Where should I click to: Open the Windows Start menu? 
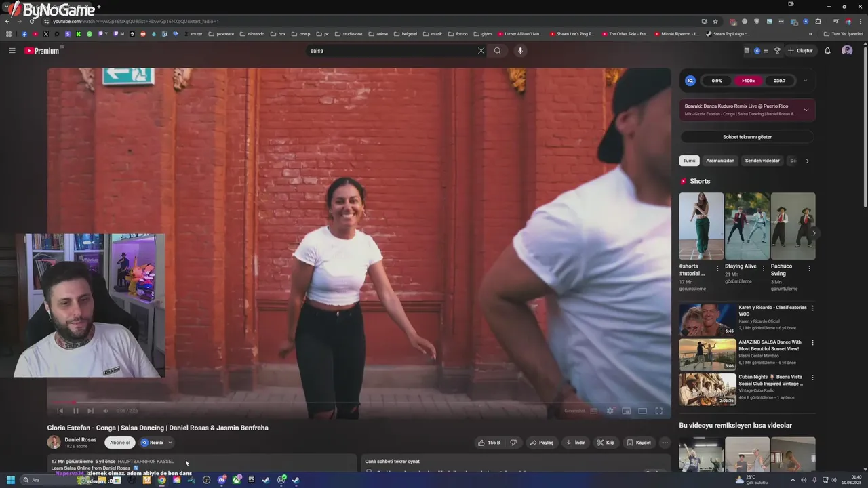(x=11, y=480)
